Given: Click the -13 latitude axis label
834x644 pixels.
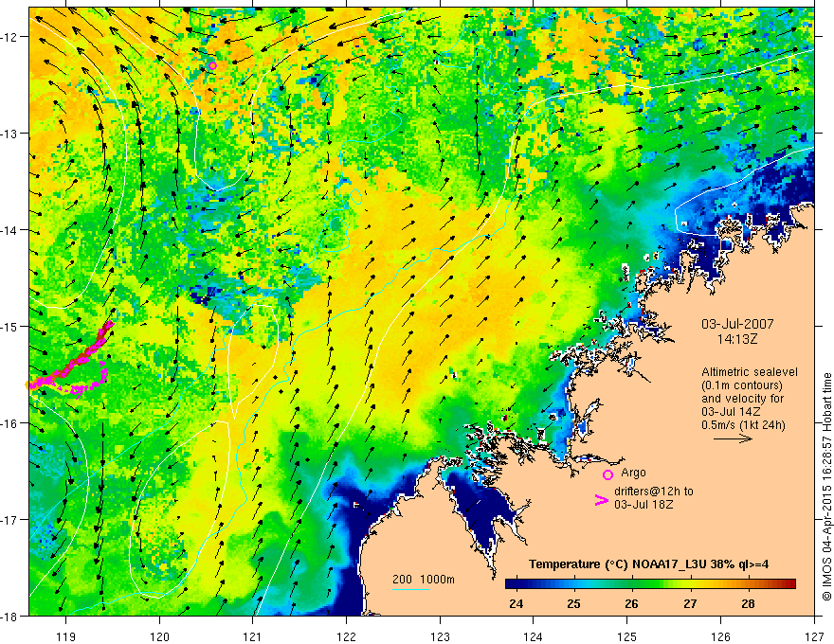Looking at the screenshot, I should tap(10, 134).
